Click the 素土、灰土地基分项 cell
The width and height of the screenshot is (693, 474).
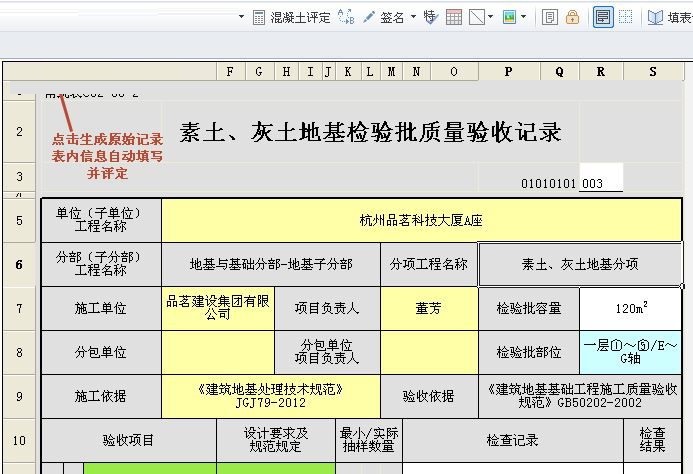580,264
